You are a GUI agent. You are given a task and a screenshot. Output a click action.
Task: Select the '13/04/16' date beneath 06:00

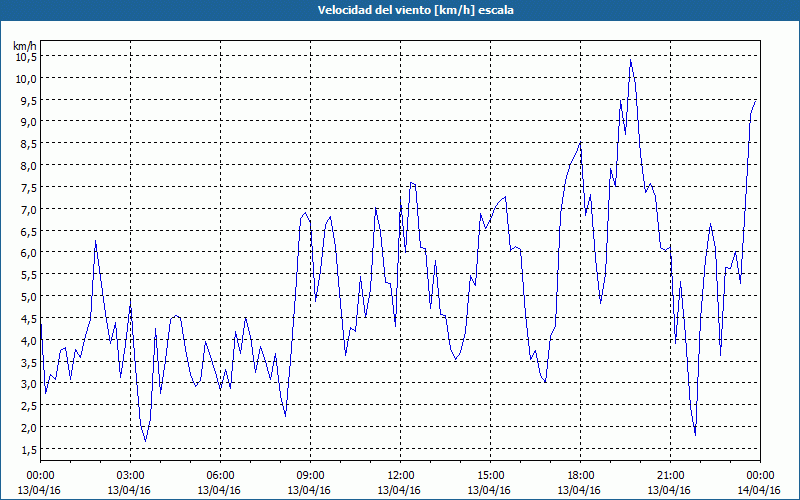(x=219, y=490)
